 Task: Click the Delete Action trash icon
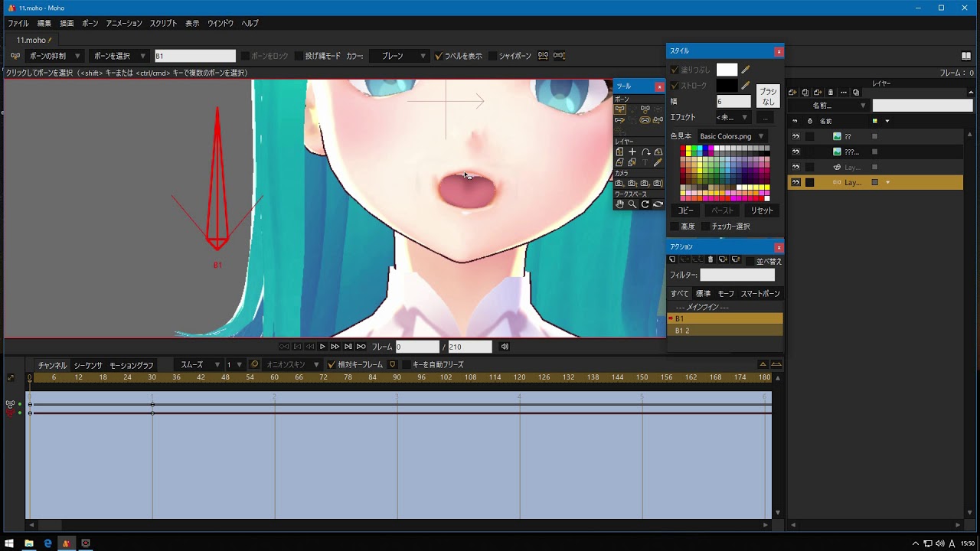point(710,260)
